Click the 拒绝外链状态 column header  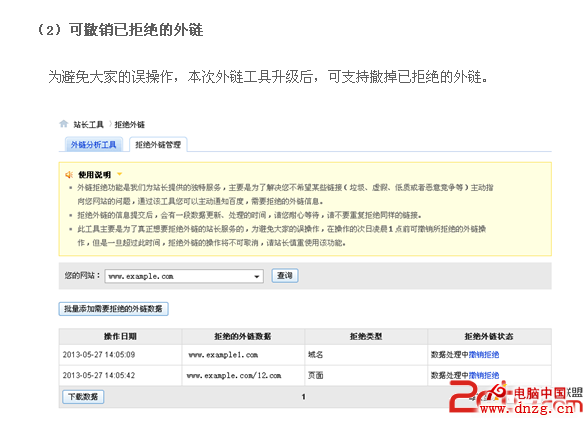click(x=489, y=336)
